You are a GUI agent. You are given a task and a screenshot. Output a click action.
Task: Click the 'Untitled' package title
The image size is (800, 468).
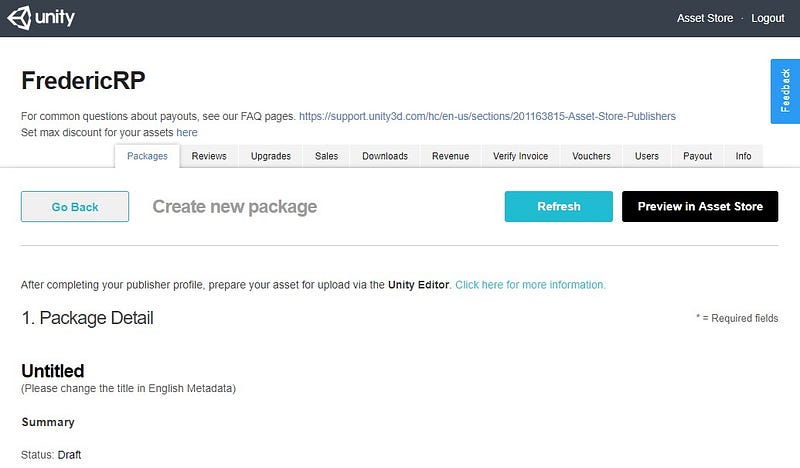[x=53, y=371]
